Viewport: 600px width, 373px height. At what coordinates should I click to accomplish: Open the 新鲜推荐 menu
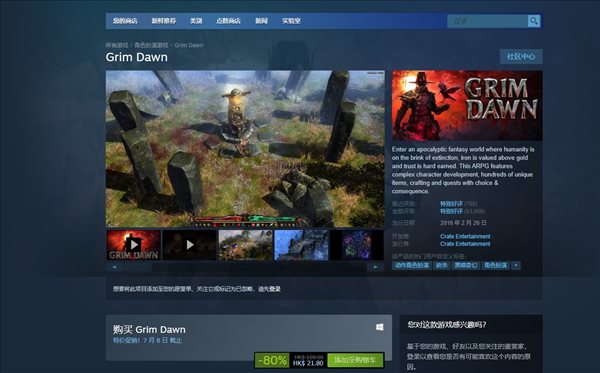pyautogui.click(x=163, y=21)
